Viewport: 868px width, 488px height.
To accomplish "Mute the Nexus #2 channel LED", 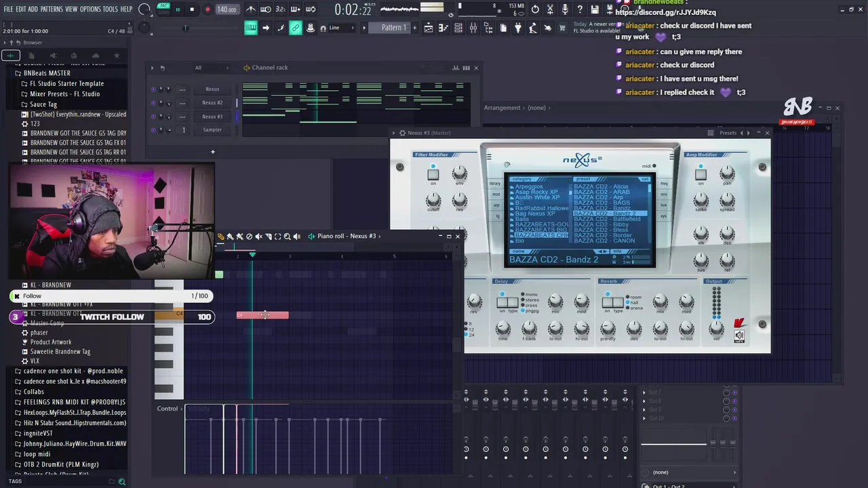I will tap(153, 102).
